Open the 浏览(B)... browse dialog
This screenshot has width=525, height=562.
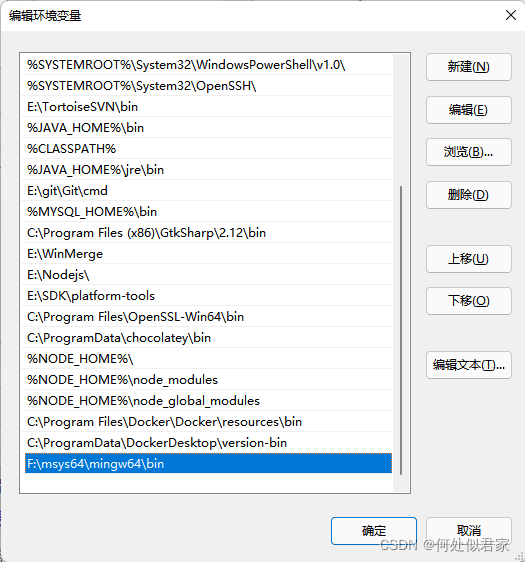click(468, 152)
